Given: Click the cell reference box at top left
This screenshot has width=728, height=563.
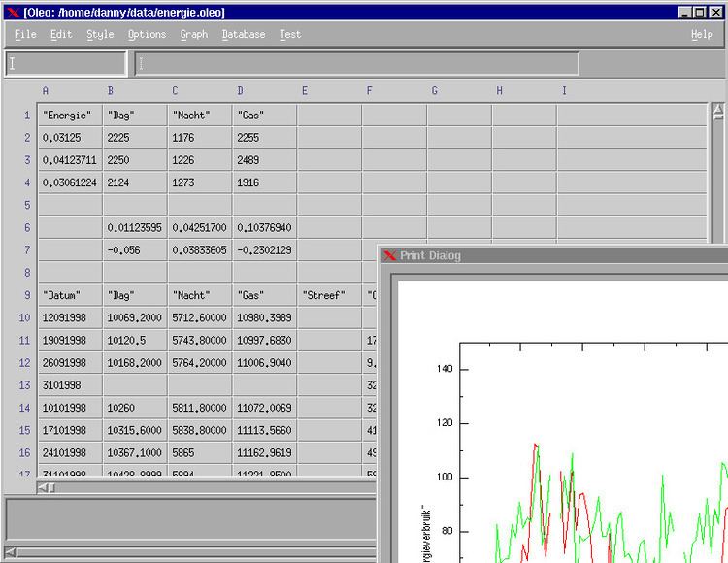Looking at the screenshot, I should (x=65, y=64).
